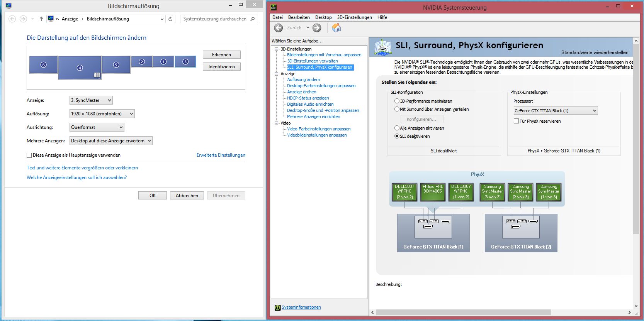This screenshot has width=644, height=321.
Task: Click the GeForce GTX TITAN Black (2) card
Action: click(x=521, y=233)
